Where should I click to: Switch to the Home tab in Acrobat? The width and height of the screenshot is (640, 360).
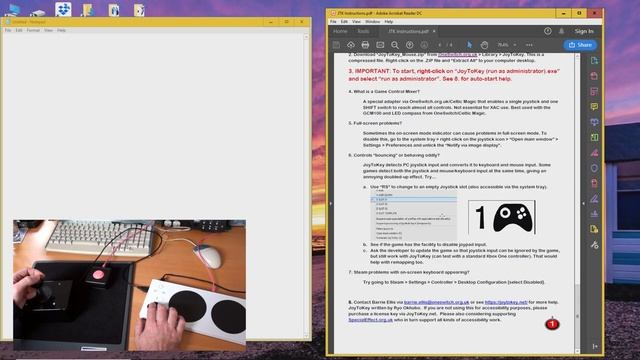coord(340,31)
